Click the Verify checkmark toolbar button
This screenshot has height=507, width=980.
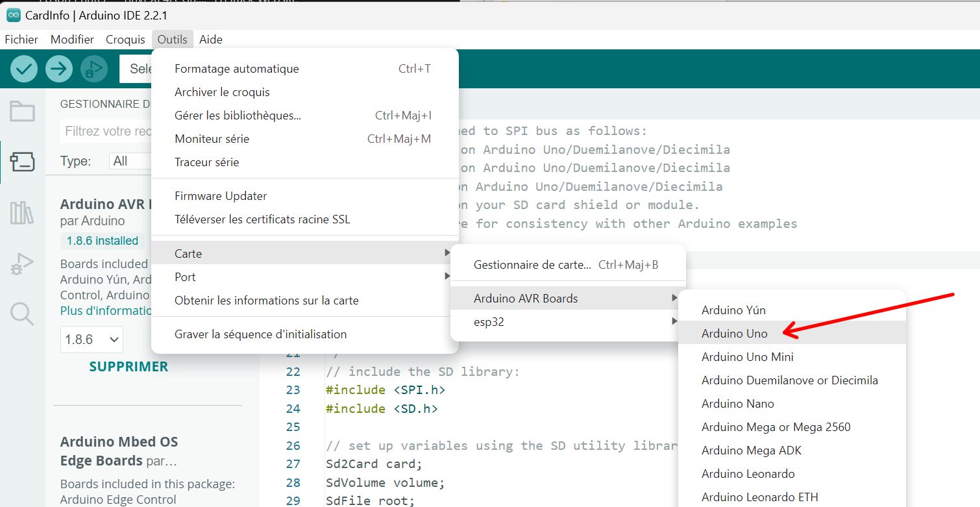24,68
